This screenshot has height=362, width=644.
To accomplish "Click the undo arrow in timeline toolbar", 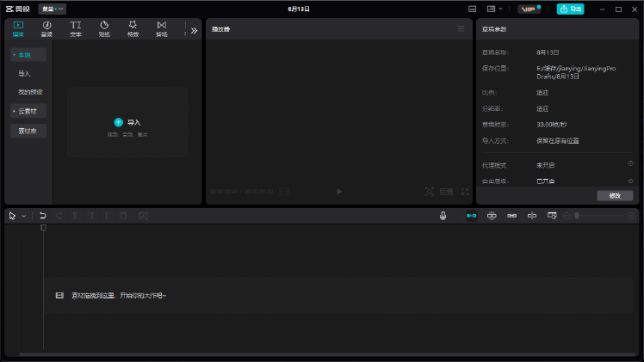I will coord(43,216).
